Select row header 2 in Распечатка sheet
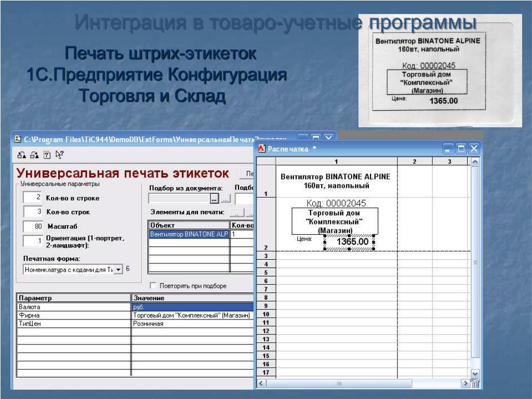532x399 pixels. (x=265, y=224)
